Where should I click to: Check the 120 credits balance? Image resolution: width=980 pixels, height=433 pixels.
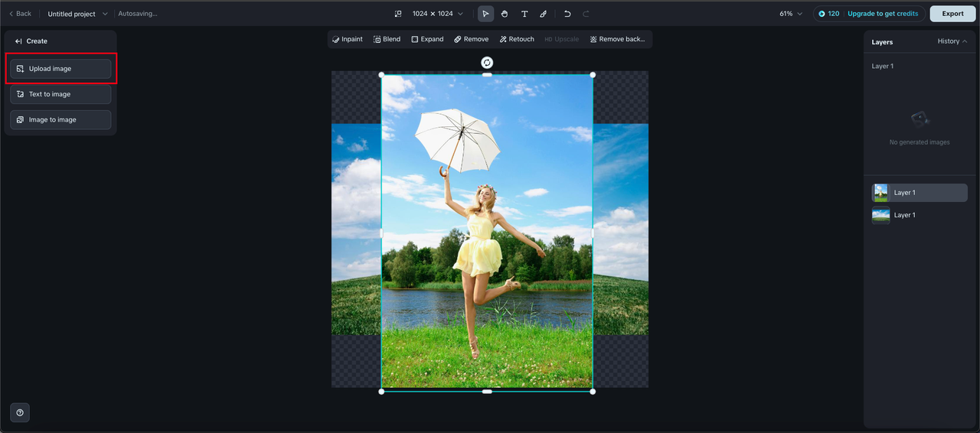pos(828,14)
